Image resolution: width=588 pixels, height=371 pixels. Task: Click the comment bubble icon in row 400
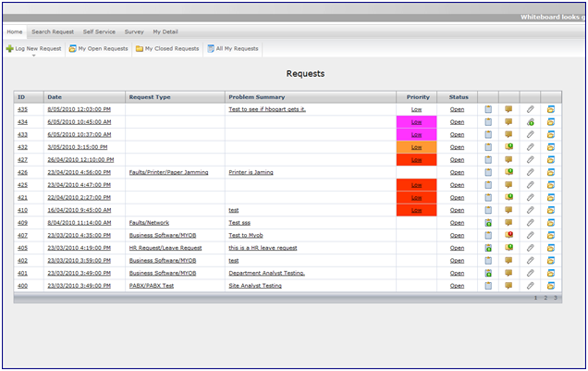tap(508, 286)
